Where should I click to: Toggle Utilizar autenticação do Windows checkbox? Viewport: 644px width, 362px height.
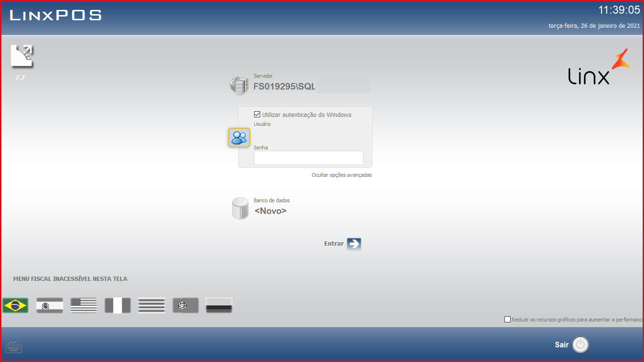257,115
